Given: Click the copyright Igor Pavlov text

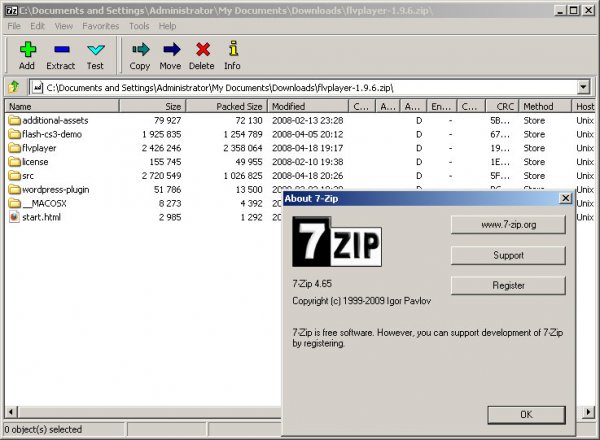Looking at the screenshot, I should (x=362, y=301).
